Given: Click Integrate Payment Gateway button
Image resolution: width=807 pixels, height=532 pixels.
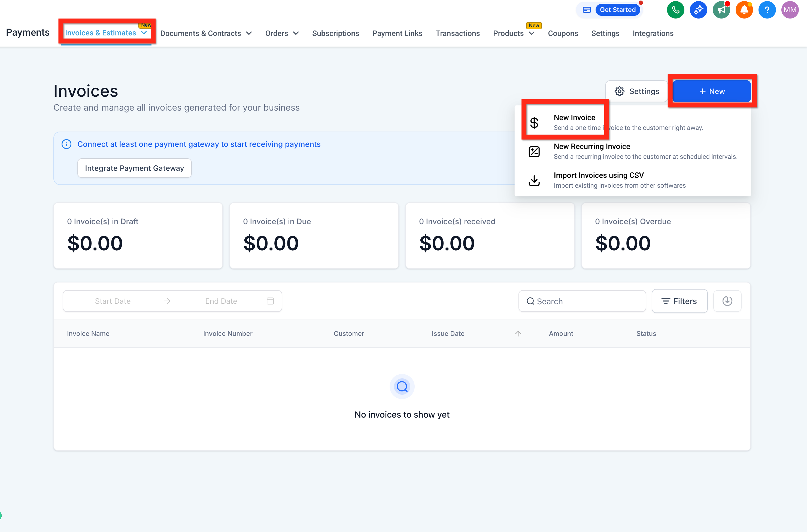Looking at the screenshot, I should pos(134,168).
